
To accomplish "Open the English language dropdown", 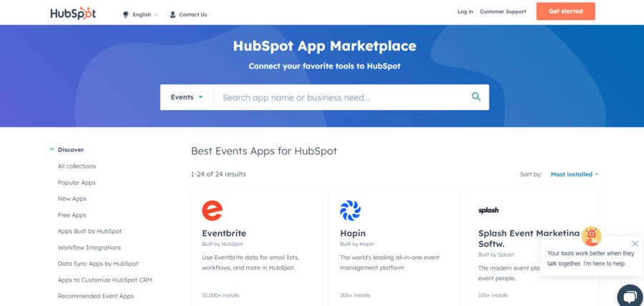I will (x=145, y=14).
